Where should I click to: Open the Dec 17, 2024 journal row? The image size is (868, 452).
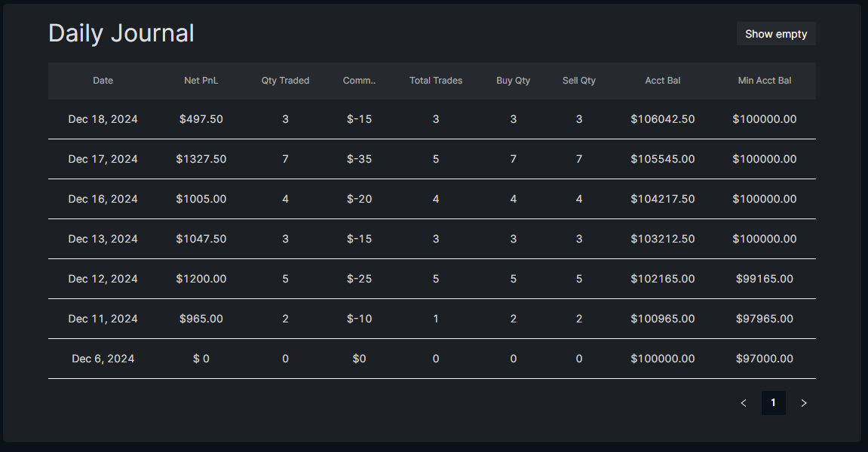pos(103,159)
